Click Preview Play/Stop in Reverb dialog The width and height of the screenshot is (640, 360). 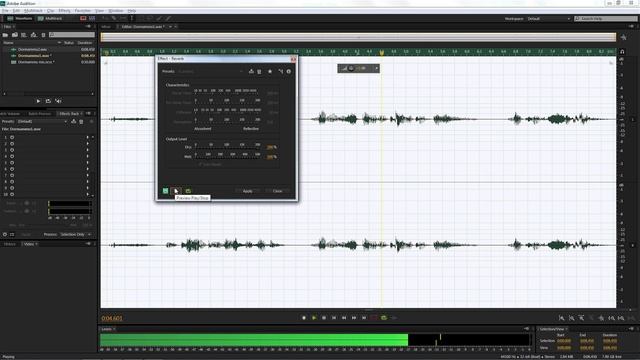point(176,191)
